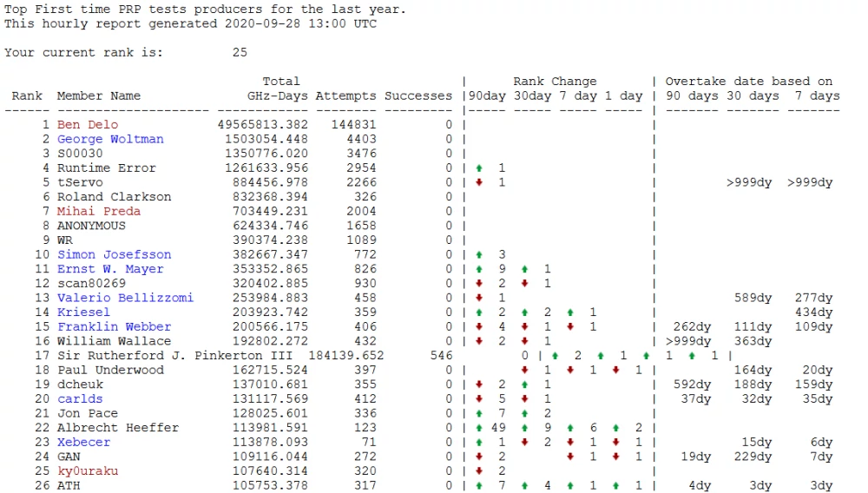The height and width of the screenshot is (493, 868).
Task: Click green up arrow beside 9 in Ernst W. Mayer row
Action: click(479, 269)
